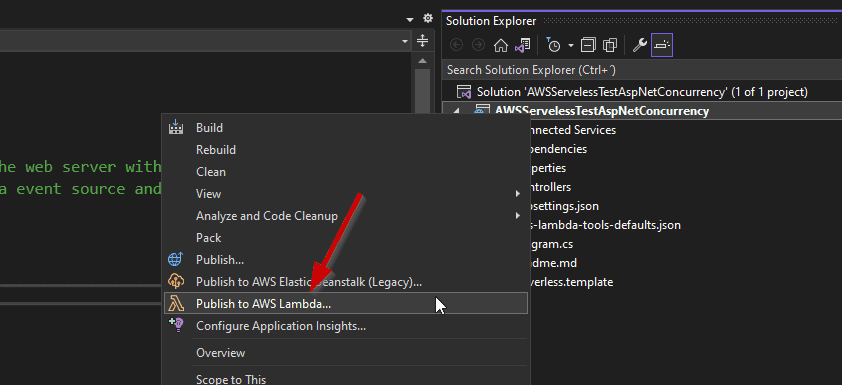The image size is (842, 385).
Task: Switch between solution and folder views icon
Action: point(522,46)
